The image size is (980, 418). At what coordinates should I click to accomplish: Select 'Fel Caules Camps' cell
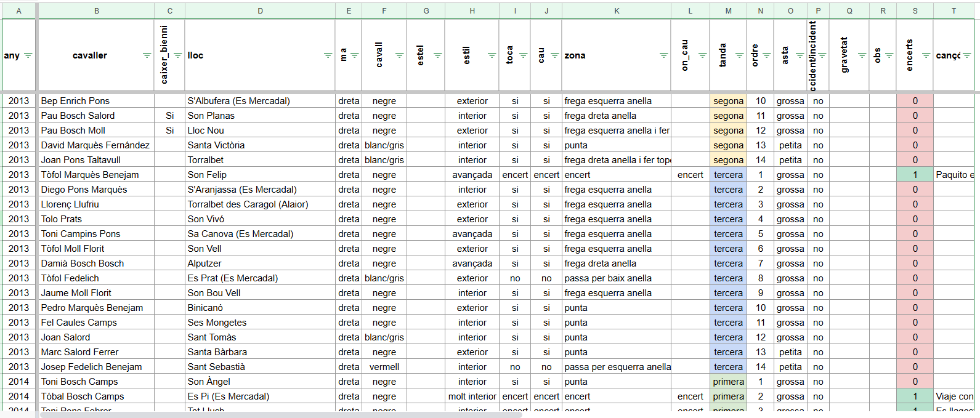click(96, 323)
